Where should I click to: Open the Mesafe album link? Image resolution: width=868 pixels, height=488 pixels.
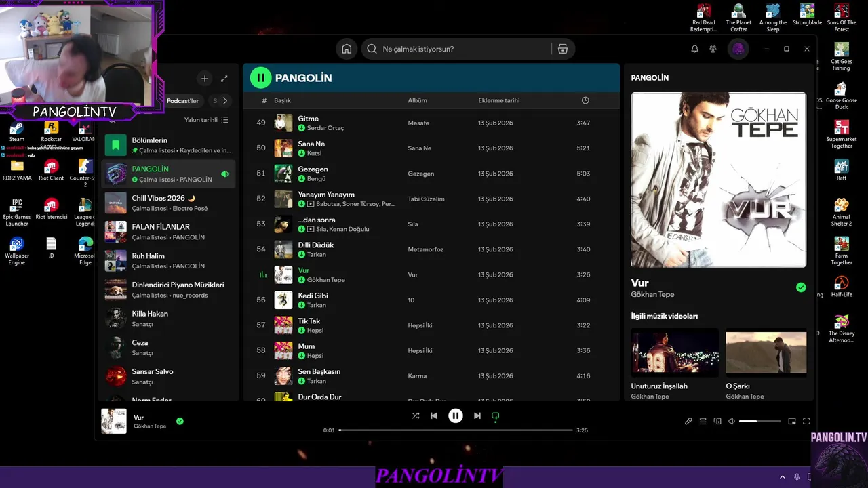pyautogui.click(x=418, y=123)
